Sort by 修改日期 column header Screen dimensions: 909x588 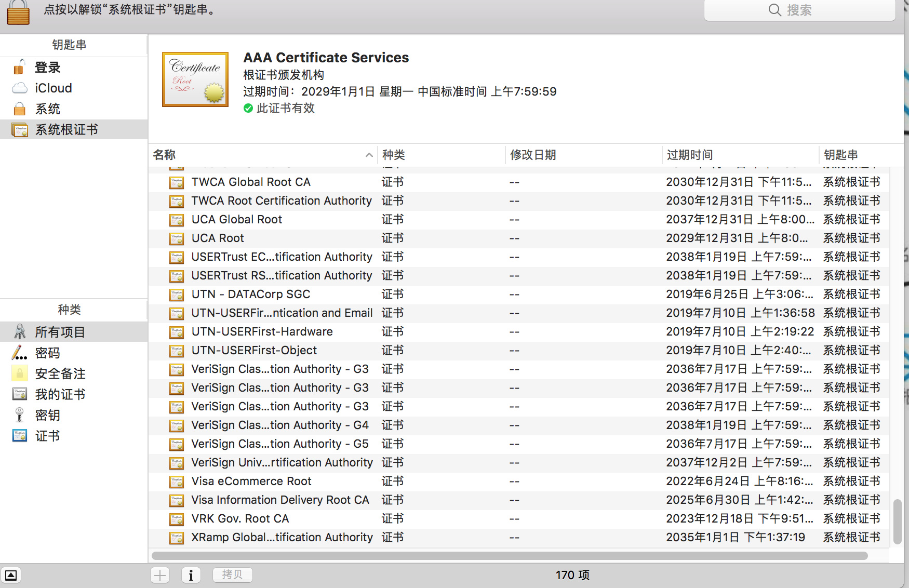coord(584,155)
